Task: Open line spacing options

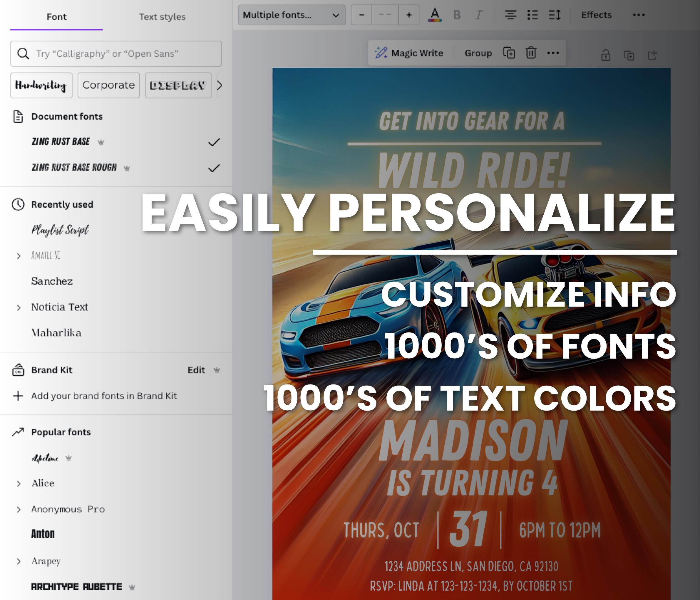Action: pos(555,15)
